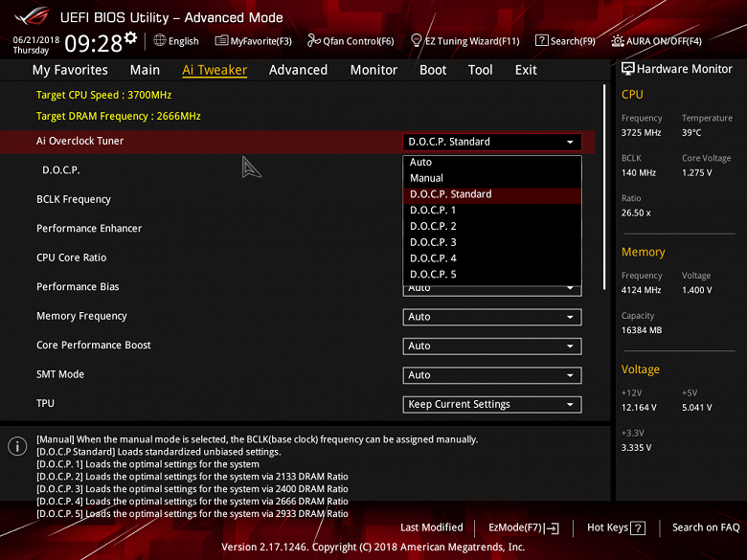The height and width of the screenshot is (560, 747).
Task: Switch to EzMode(F7)
Action: point(524,528)
